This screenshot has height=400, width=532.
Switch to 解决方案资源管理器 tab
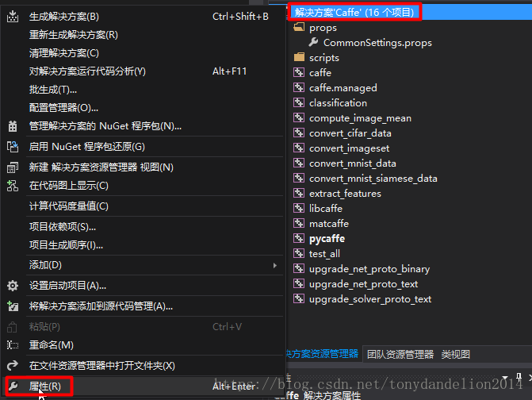click(322, 354)
